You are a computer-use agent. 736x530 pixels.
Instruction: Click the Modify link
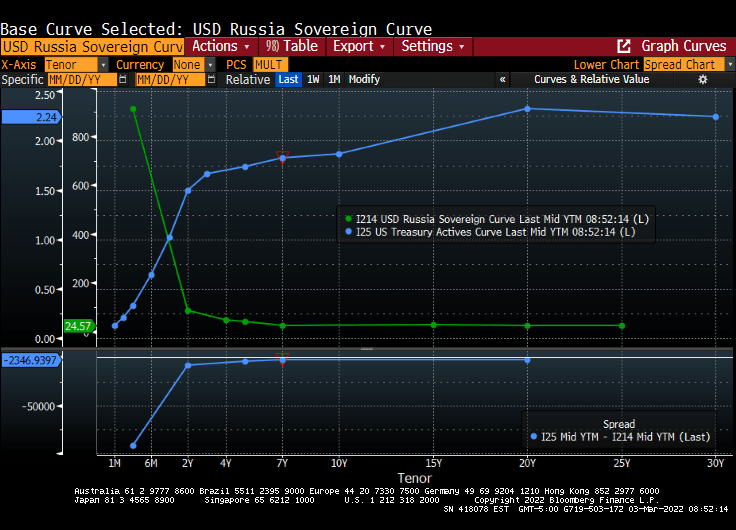[x=364, y=79]
